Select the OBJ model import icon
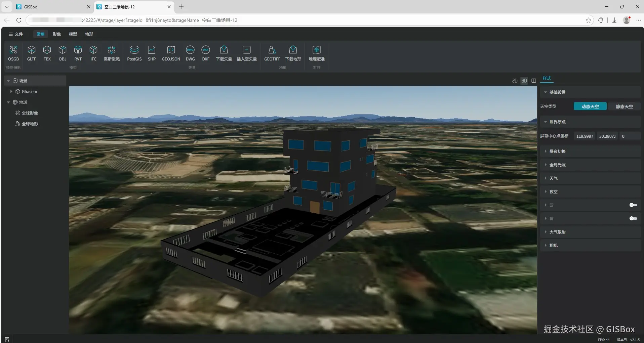 click(63, 53)
